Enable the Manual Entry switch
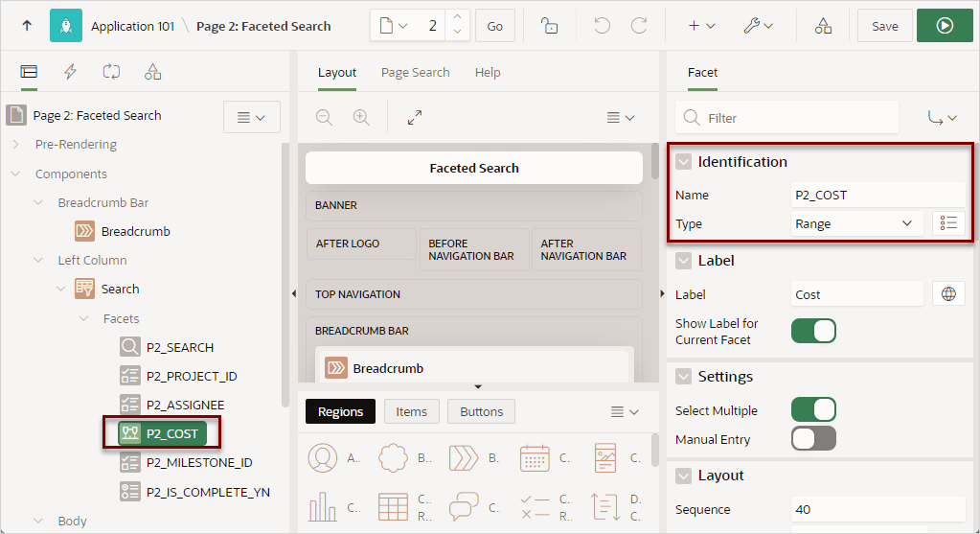Image resolution: width=980 pixels, height=534 pixels. click(x=813, y=438)
